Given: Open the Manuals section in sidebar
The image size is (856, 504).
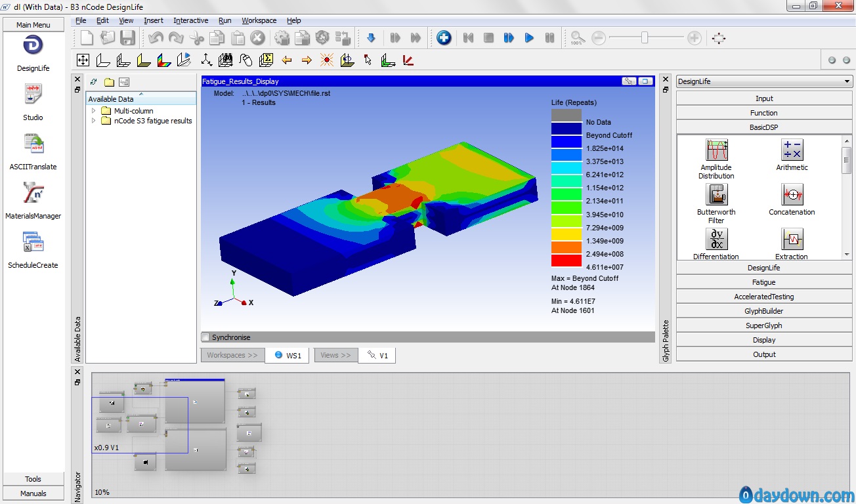Looking at the screenshot, I should [33, 493].
